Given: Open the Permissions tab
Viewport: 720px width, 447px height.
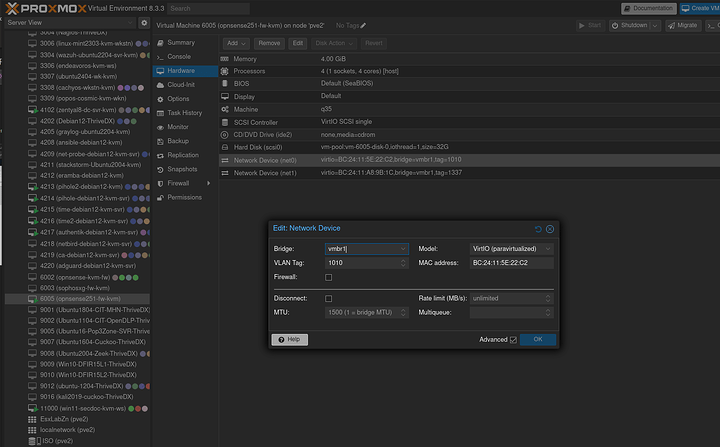Looking at the screenshot, I should tap(184, 197).
